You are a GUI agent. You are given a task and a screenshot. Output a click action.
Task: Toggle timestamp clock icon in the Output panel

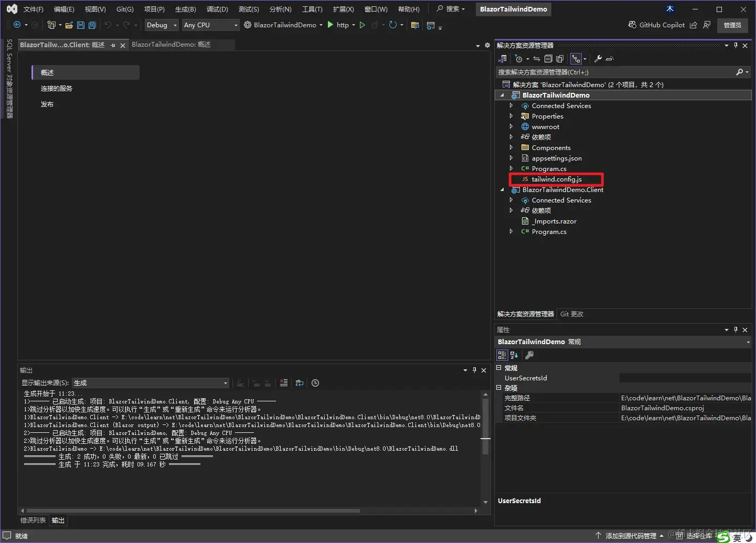tap(315, 383)
